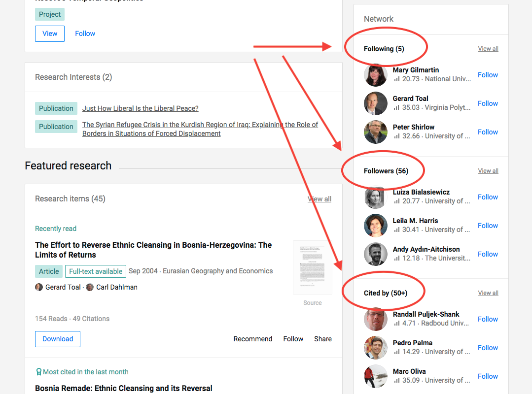
Task: View all 45 research items
Action: click(319, 199)
